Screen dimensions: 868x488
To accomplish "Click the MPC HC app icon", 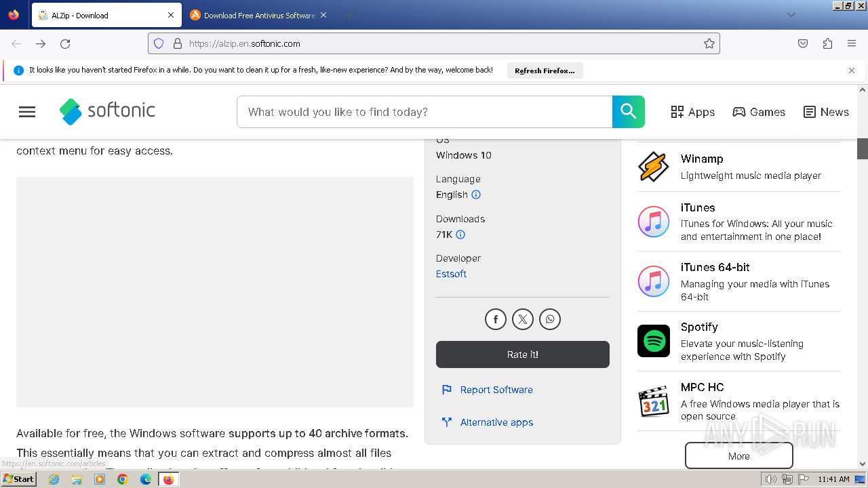I will [x=654, y=401].
